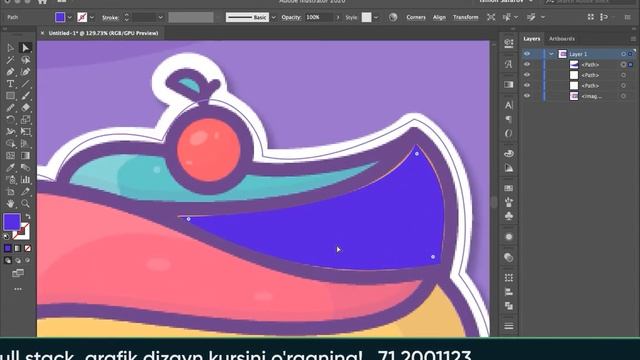This screenshot has height=360, width=640.
Task: Open the Symbols club icon in dock
Action: [509, 216]
